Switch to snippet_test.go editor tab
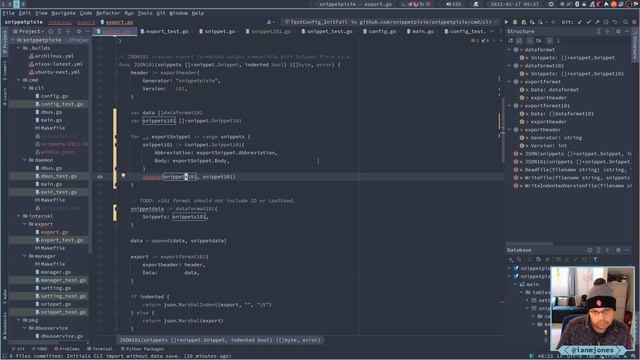The width and height of the screenshot is (640, 360). pos(327,31)
